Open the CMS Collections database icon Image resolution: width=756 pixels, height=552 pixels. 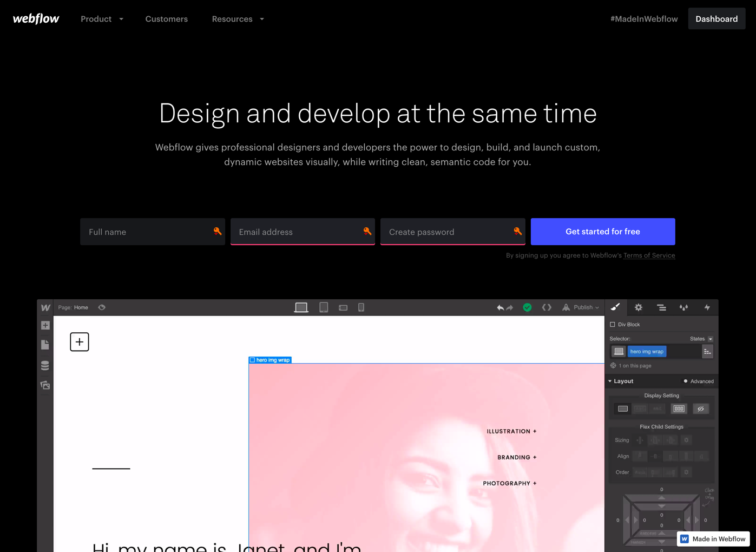pyautogui.click(x=45, y=365)
